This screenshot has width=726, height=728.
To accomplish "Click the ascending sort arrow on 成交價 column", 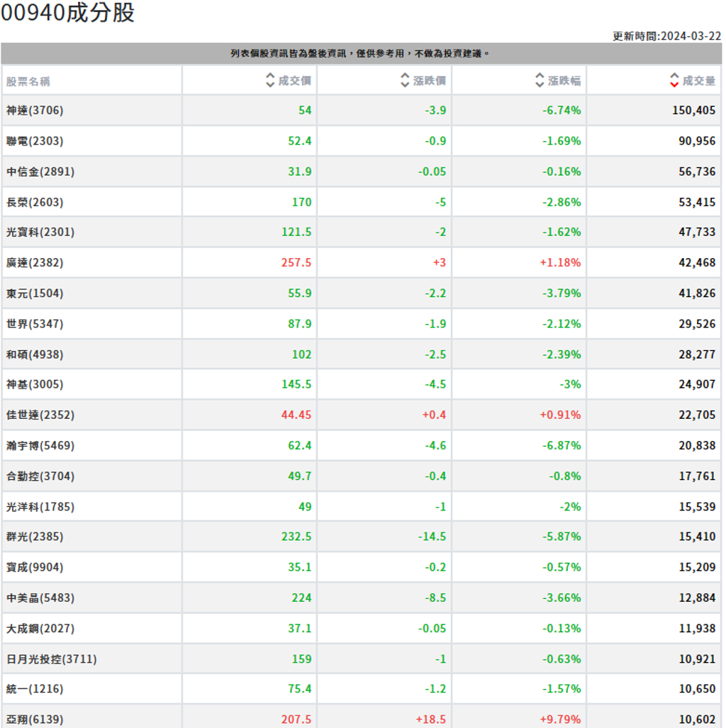I will coord(269,76).
